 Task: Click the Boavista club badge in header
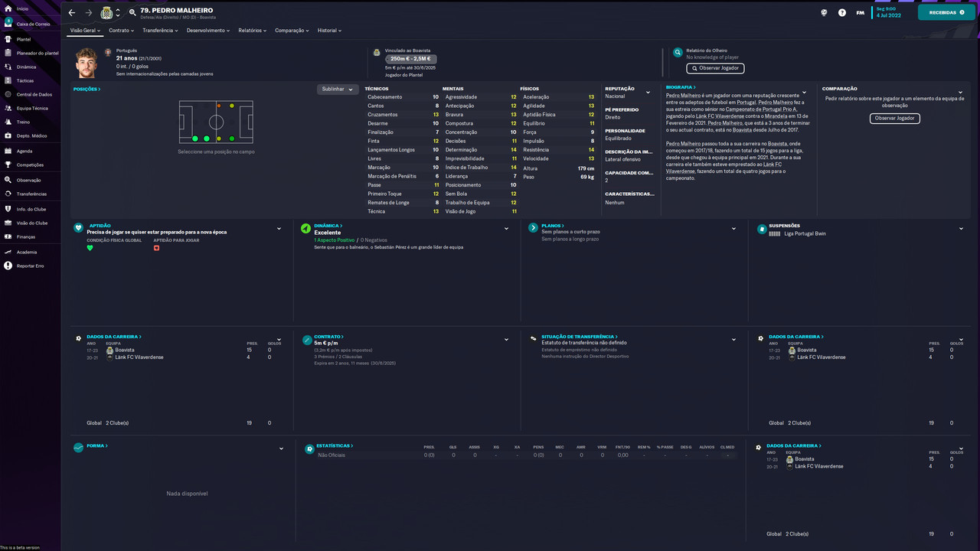[106, 13]
